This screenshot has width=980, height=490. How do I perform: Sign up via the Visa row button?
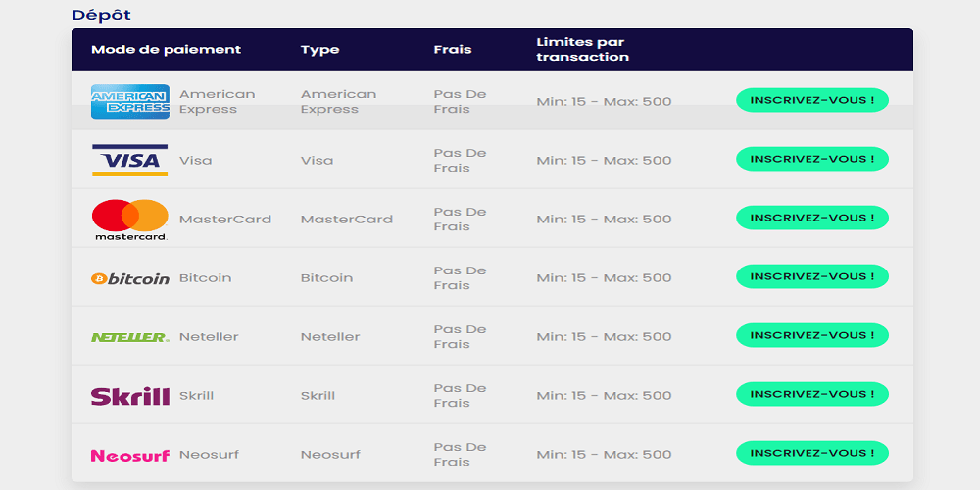[811, 159]
